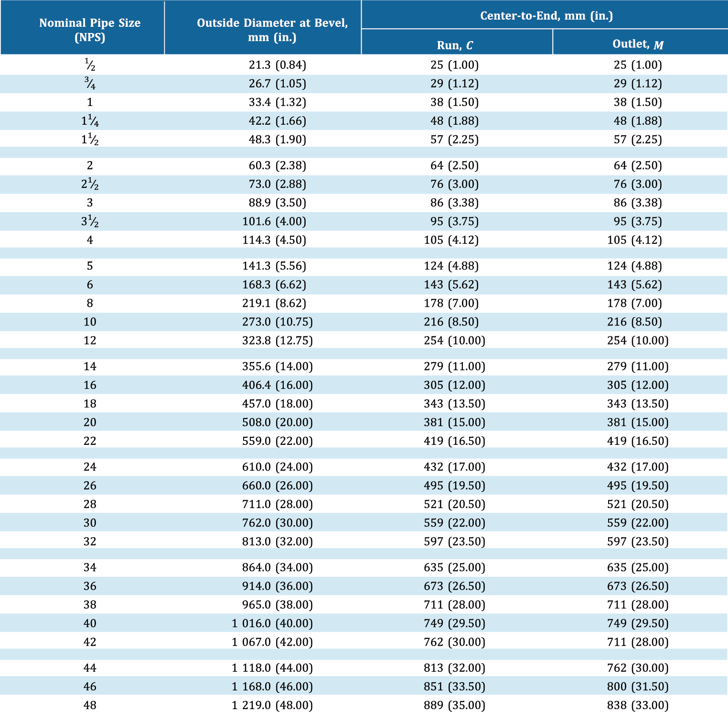Select the '168.3 (6.62)' outside diameter cell
This screenshot has width=728, height=712.
[274, 284]
